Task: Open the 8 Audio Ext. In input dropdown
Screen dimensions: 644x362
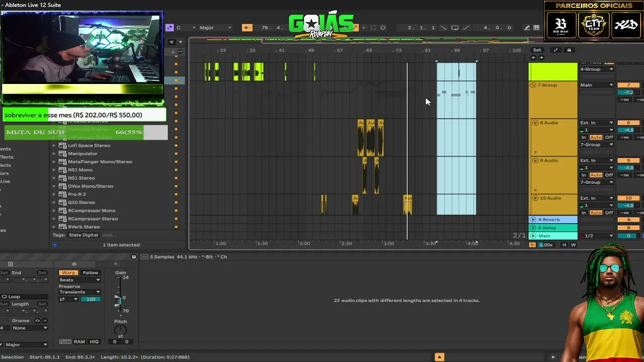Action: [597, 123]
